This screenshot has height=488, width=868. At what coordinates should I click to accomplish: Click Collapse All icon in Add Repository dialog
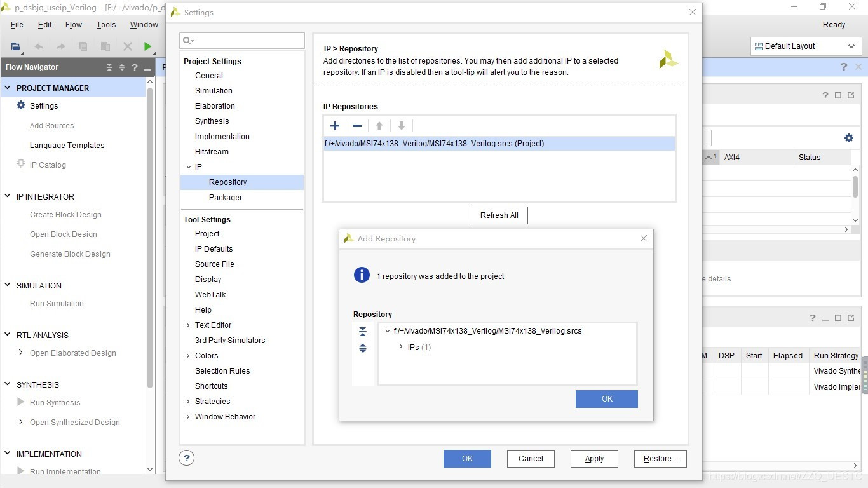coord(363,332)
